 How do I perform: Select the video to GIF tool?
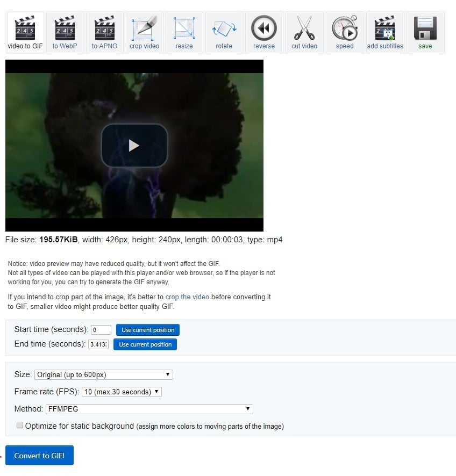25,32
